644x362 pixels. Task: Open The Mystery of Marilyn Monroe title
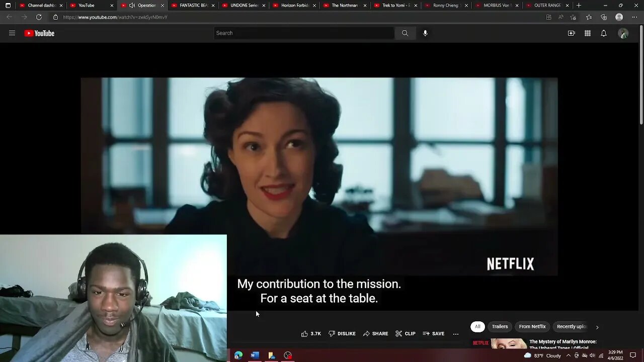click(x=563, y=344)
